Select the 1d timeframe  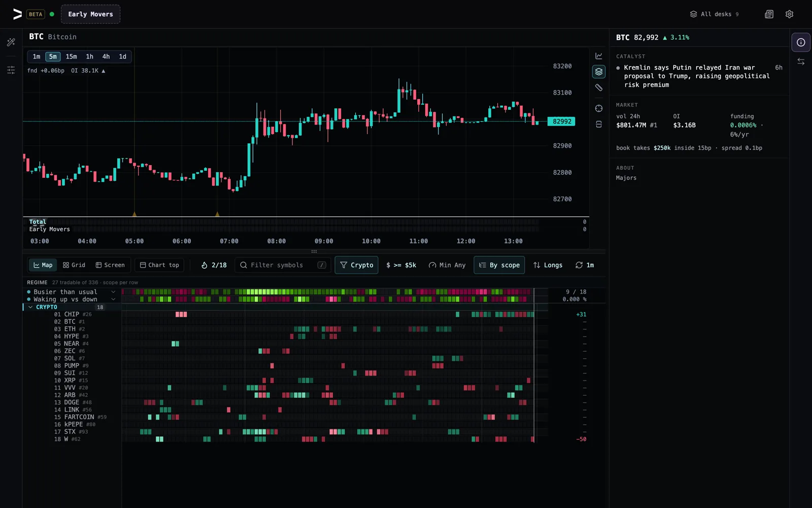[x=122, y=56]
